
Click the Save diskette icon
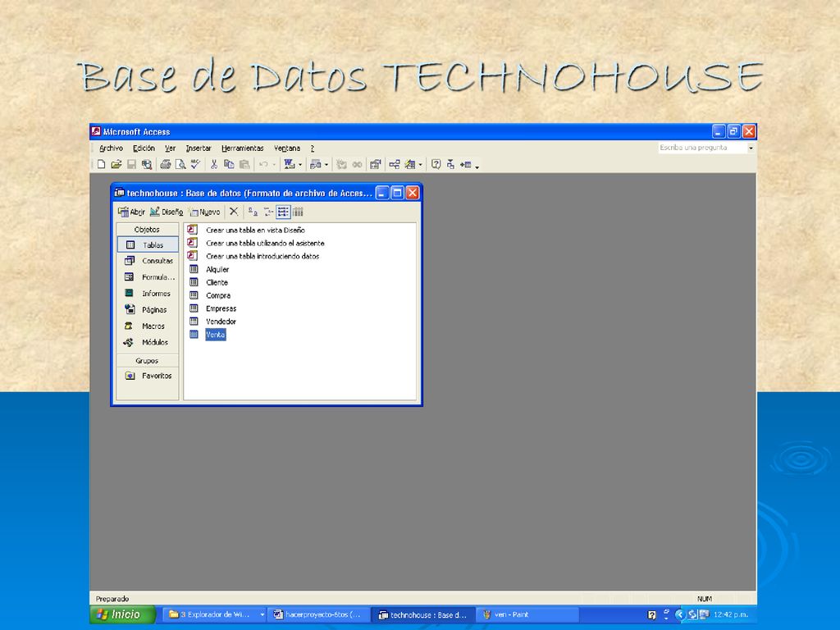131,164
